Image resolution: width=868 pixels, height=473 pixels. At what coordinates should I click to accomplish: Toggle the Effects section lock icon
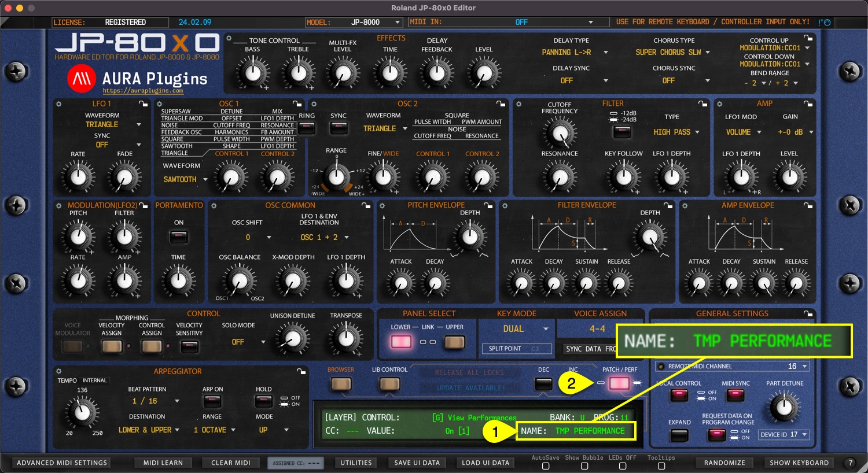(x=808, y=38)
